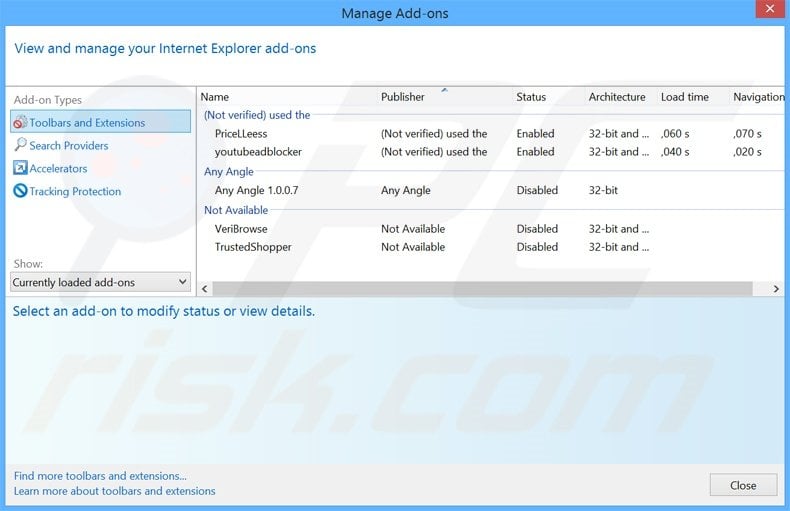Open Find more toolbars and extensions link

pos(100,476)
